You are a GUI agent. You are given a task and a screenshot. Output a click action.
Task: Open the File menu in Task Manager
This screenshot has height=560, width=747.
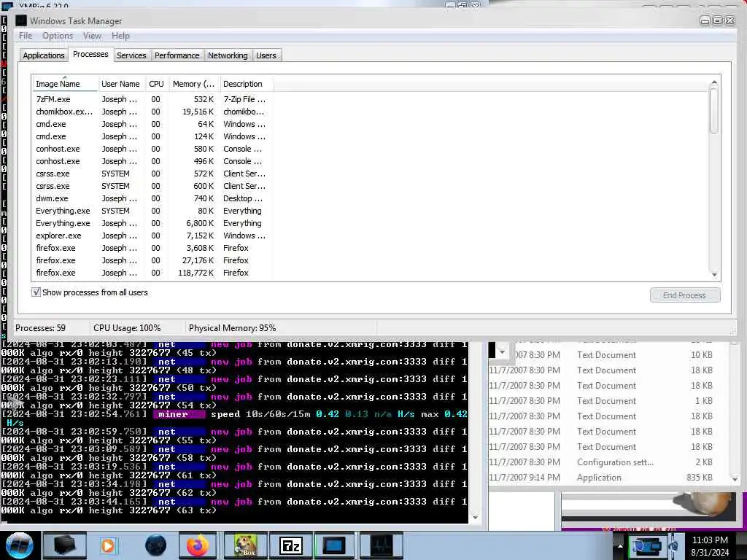click(x=26, y=36)
